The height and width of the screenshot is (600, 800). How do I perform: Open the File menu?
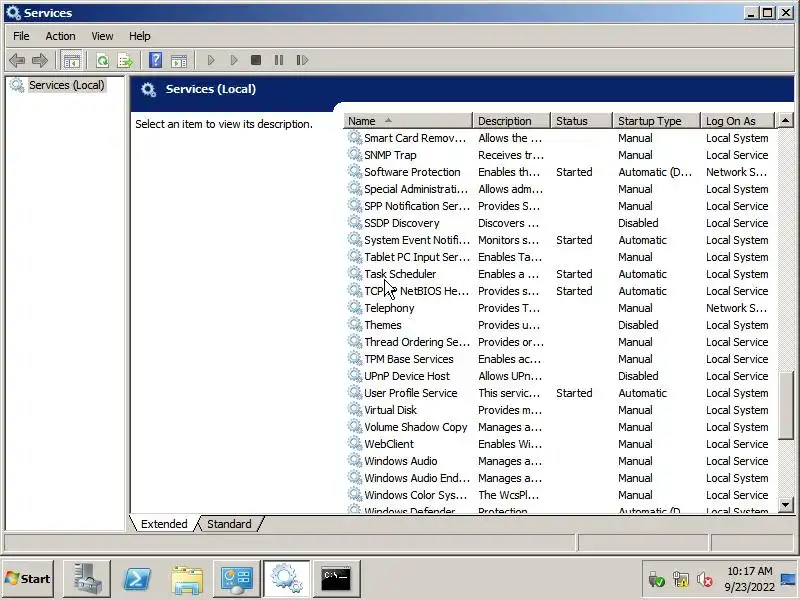pos(21,36)
